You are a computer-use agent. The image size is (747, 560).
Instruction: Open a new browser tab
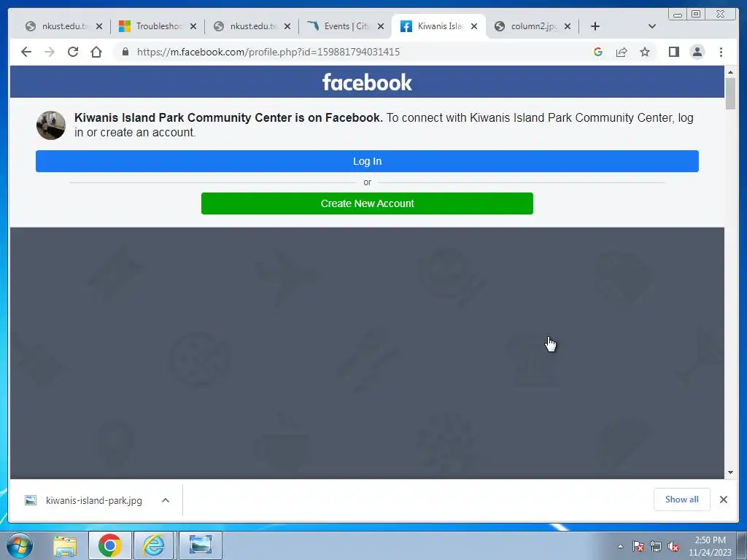595,26
